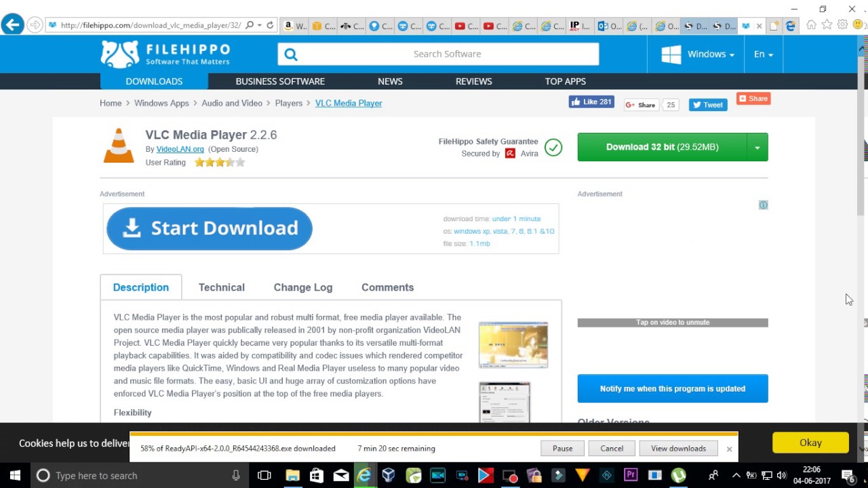Open the Windows Start button

15,475
